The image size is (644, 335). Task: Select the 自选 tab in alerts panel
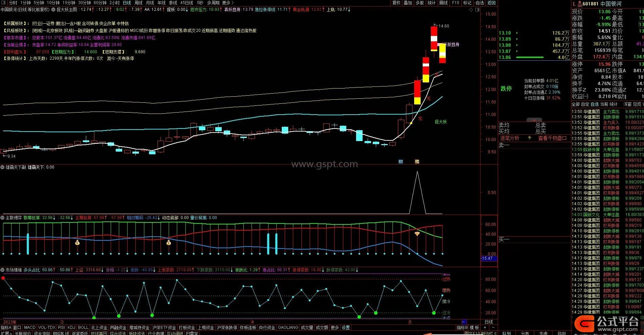coord(594,104)
